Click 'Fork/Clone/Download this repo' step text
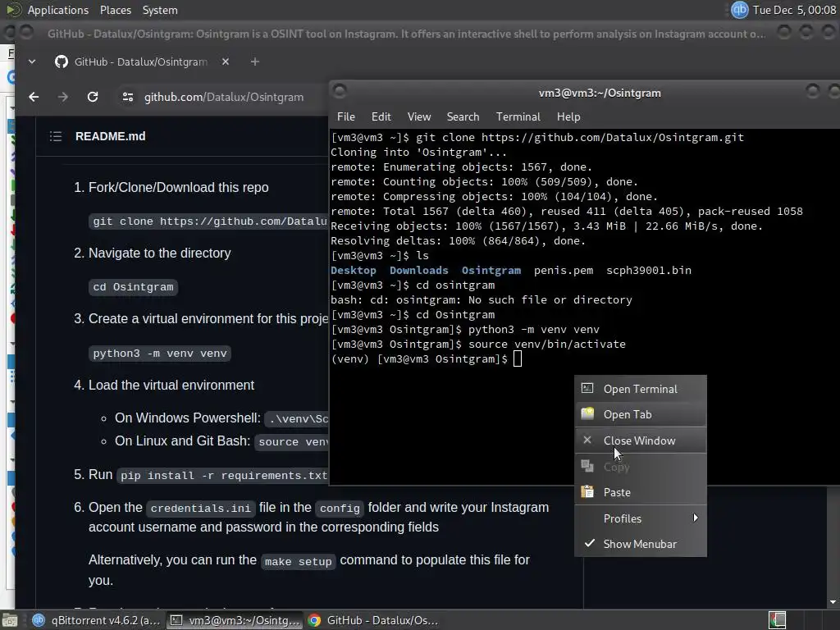This screenshot has width=840, height=630. [178, 188]
